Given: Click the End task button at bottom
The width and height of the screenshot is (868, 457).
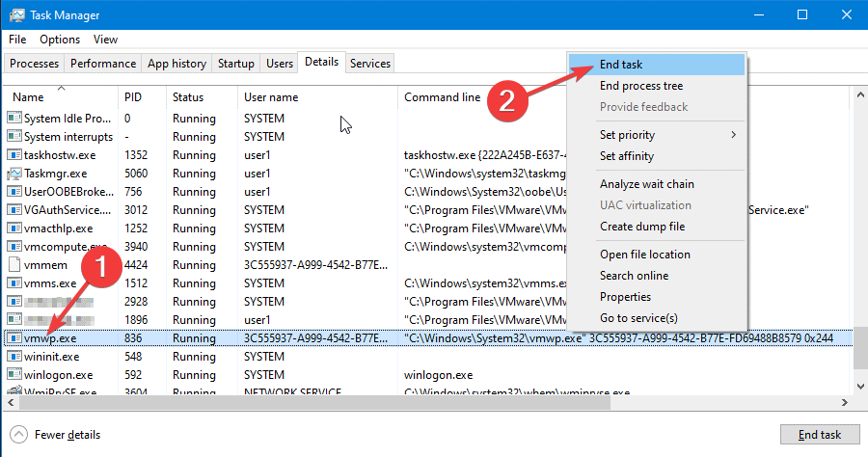Looking at the screenshot, I should (x=820, y=434).
